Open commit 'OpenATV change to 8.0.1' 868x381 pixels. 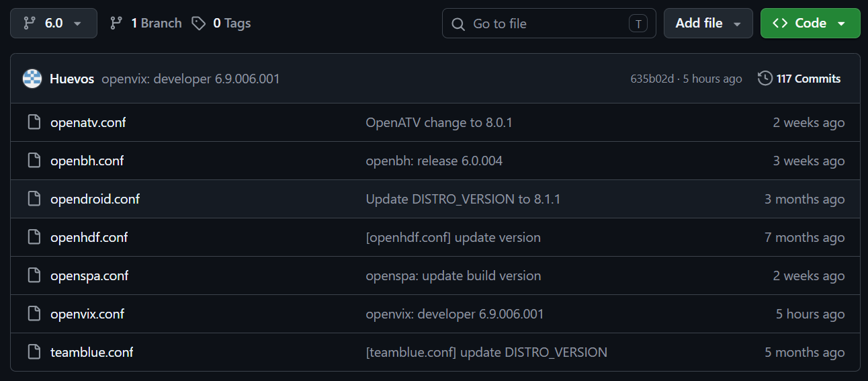tap(439, 122)
